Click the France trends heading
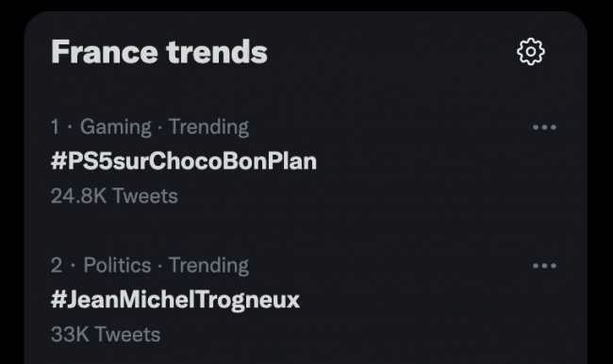 point(159,52)
